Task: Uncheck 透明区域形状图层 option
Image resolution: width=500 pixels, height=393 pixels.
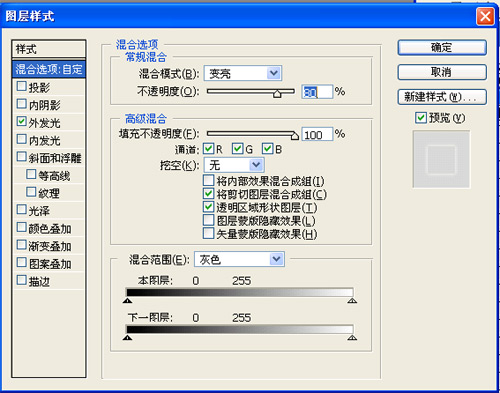Action: 209,207
